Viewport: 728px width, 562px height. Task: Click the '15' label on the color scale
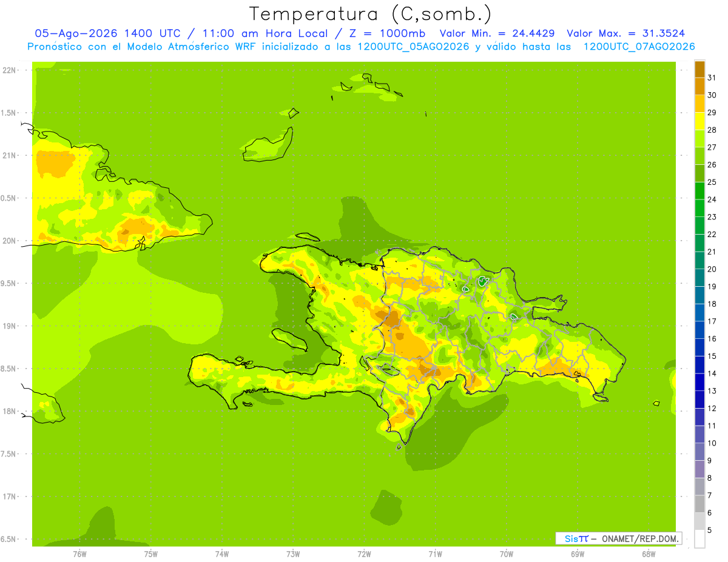point(712,356)
